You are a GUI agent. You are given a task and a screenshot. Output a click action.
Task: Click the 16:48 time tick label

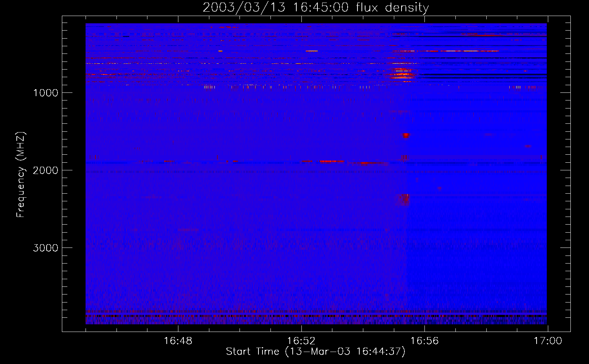click(x=178, y=341)
